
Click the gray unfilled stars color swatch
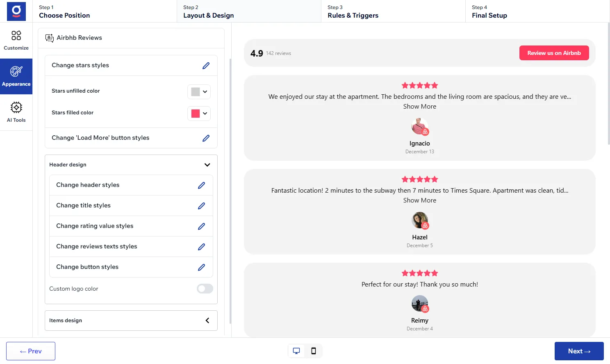pyautogui.click(x=196, y=92)
